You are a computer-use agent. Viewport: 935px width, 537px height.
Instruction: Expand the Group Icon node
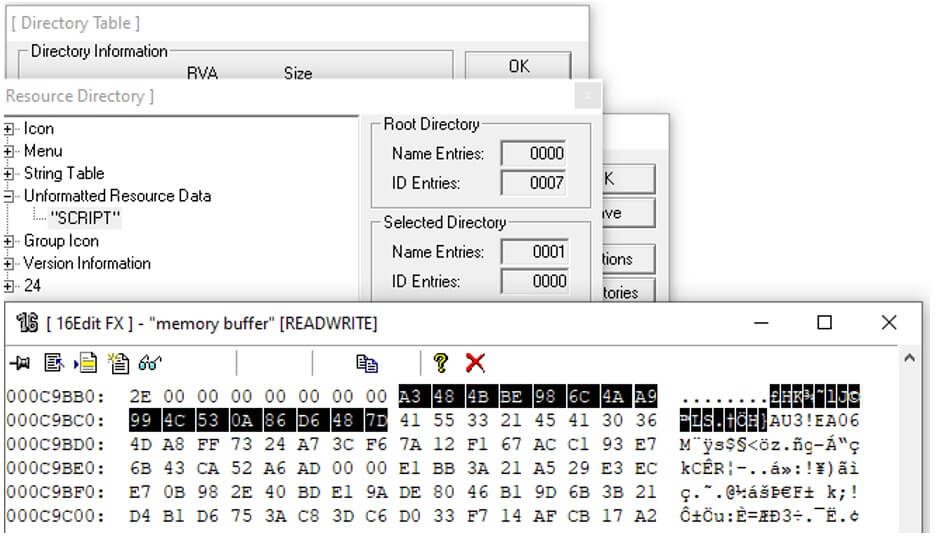point(8,241)
